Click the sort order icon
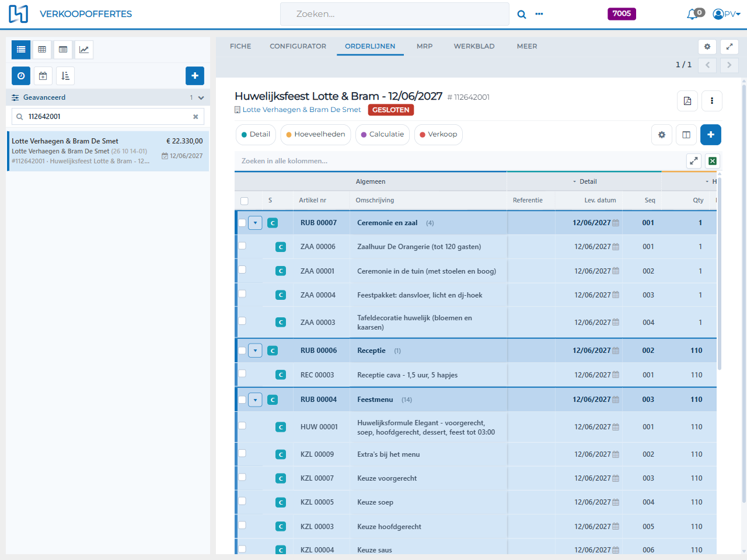 [x=65, y=76]
